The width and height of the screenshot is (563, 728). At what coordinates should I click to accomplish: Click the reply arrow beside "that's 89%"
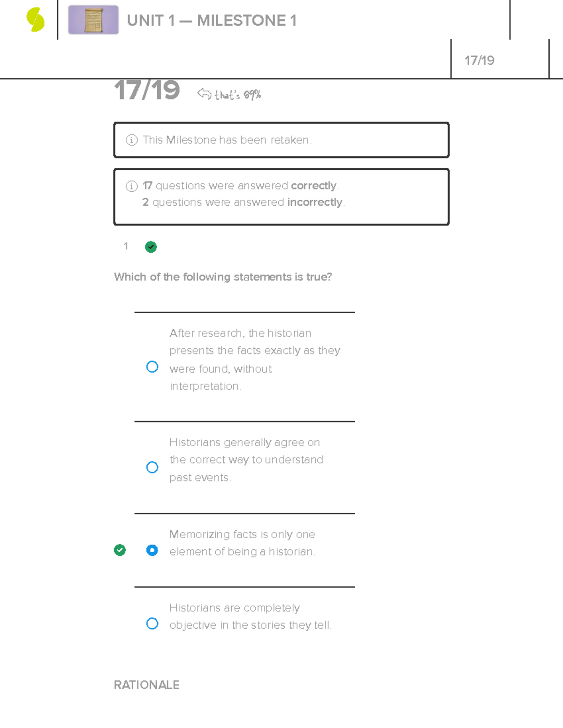pyautogui.click(x=204, y=94)
